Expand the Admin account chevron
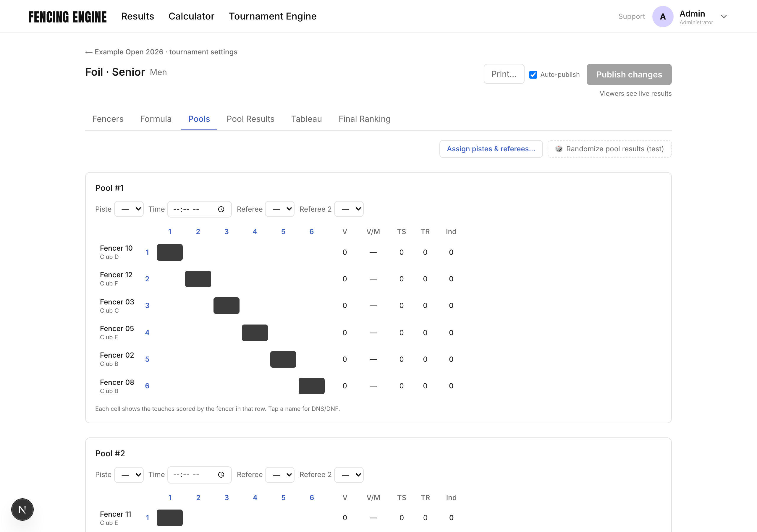Viewport: 757px width, 532px height. [724, 17]
